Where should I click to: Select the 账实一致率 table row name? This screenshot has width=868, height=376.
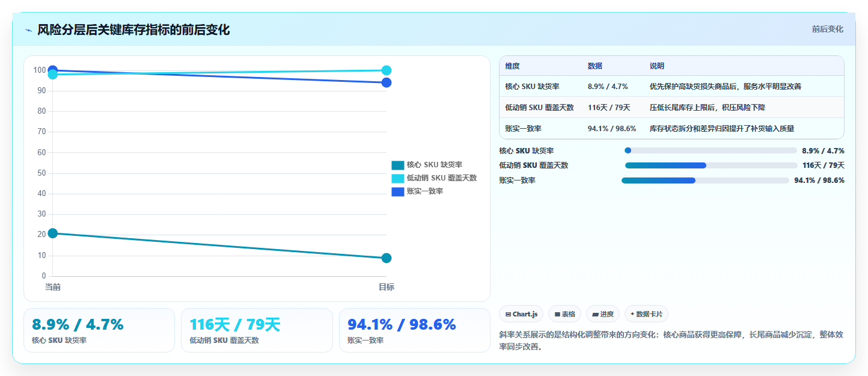click(523, 129)
